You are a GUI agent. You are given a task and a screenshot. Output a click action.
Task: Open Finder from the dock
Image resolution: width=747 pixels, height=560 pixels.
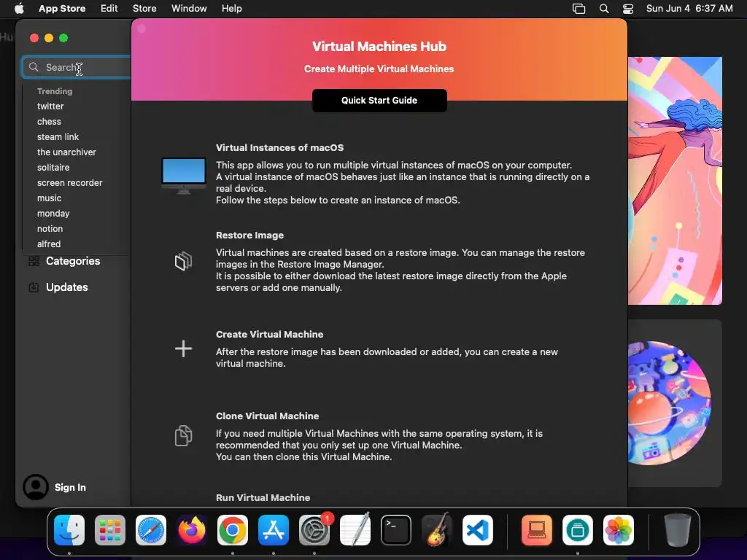click(69, 530)
